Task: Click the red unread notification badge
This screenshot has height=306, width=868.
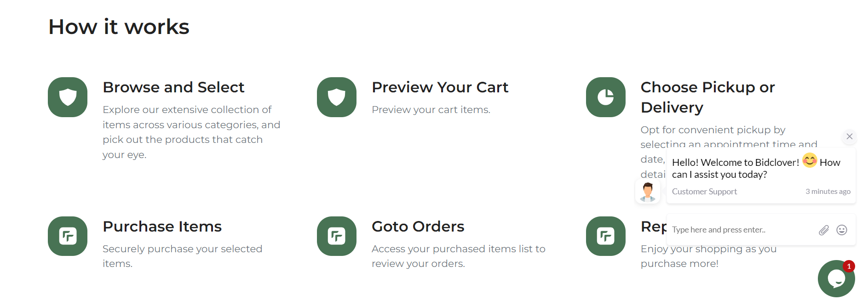Action: coord(849,266)
